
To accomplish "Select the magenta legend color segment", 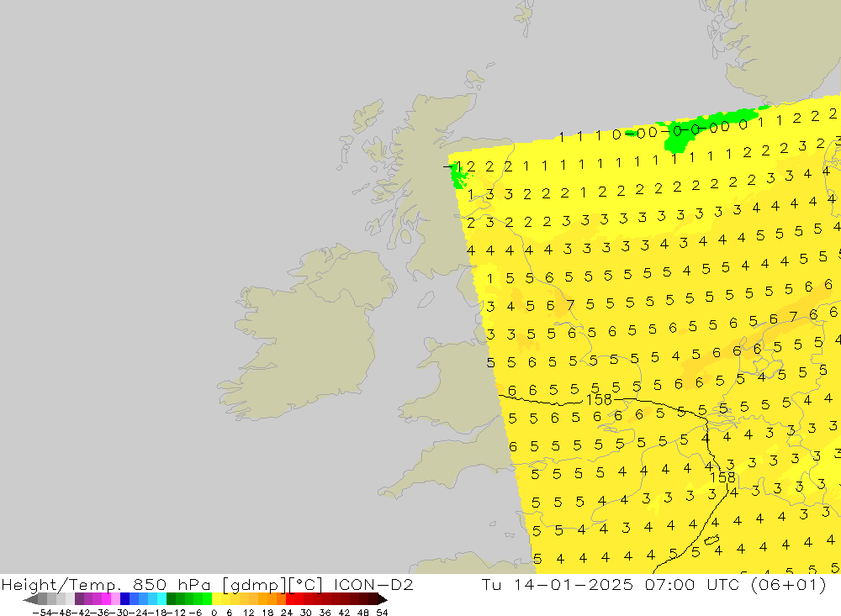I will click(106, 599).
